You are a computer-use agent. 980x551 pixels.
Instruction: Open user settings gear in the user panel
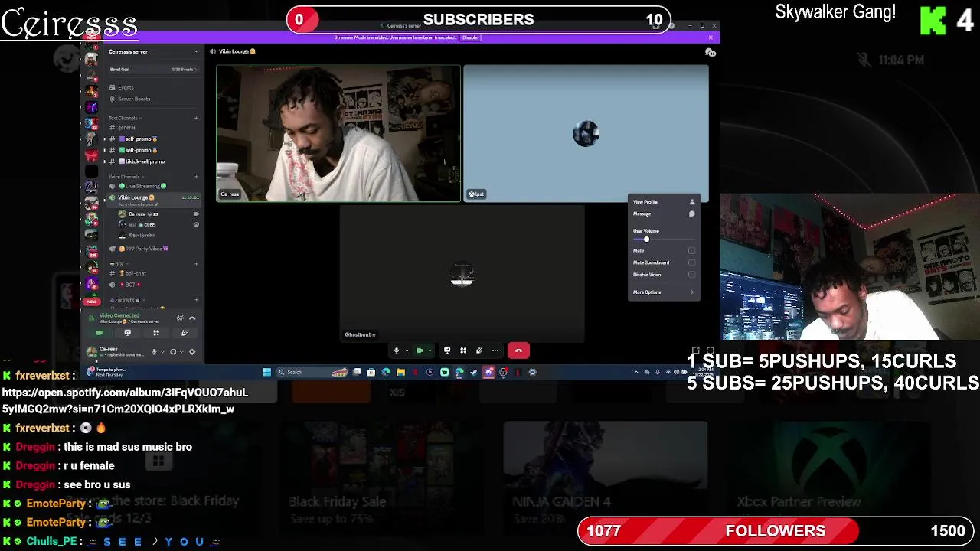tap(192, 352)
